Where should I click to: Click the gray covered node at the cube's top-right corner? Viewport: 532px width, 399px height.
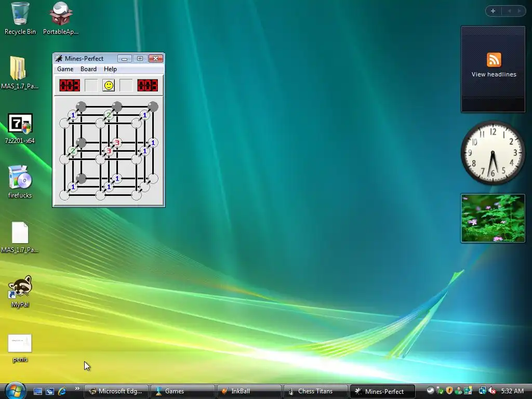(x=153, y=107)
